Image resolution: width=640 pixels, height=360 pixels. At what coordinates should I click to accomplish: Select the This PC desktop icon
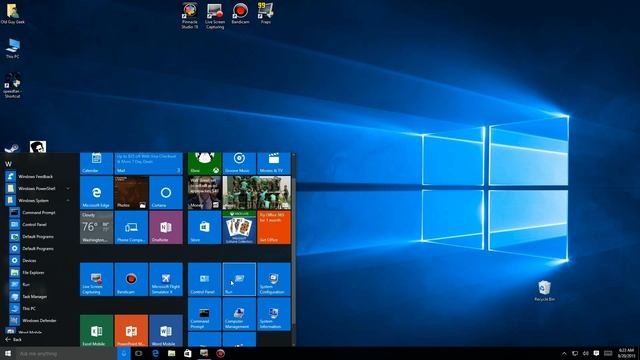[x=13, y=49]
